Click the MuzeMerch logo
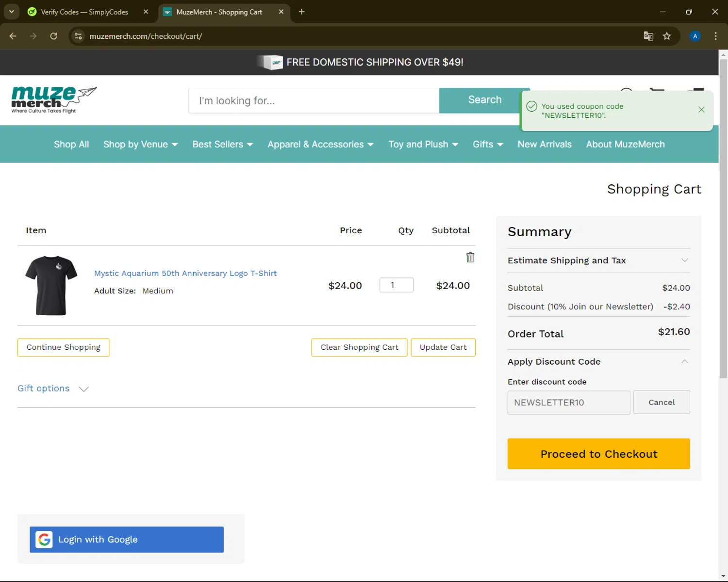 (54, 100)
